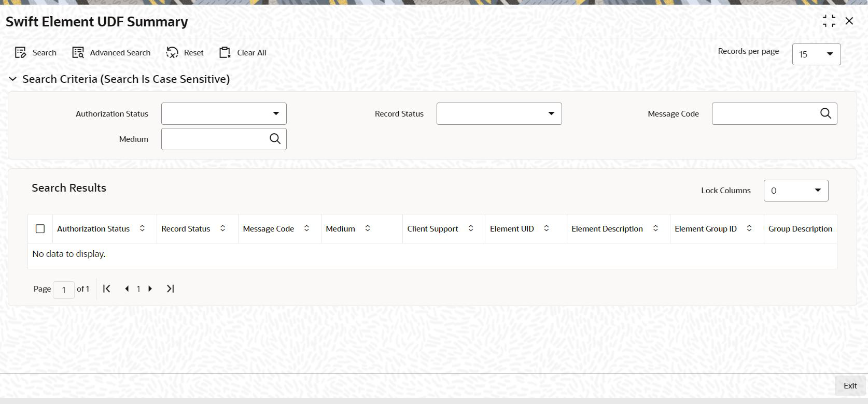Sort by Authorization Status column

click(142, 228)
